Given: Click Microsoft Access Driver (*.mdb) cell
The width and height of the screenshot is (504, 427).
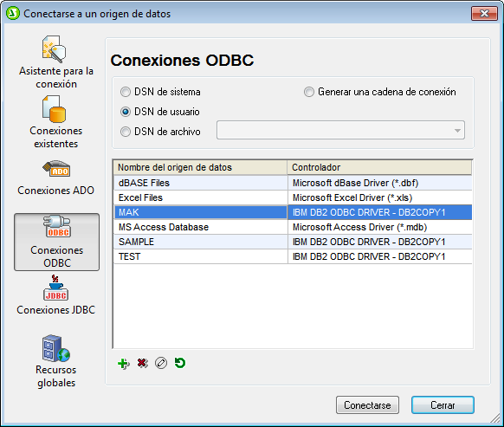Looking at the screenshot, I should (379, 227).
